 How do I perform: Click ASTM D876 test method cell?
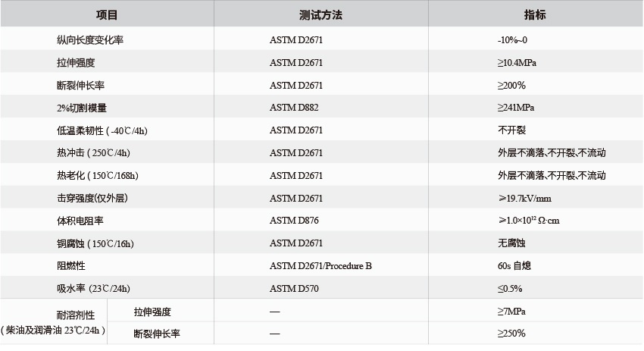coord(294,221)
